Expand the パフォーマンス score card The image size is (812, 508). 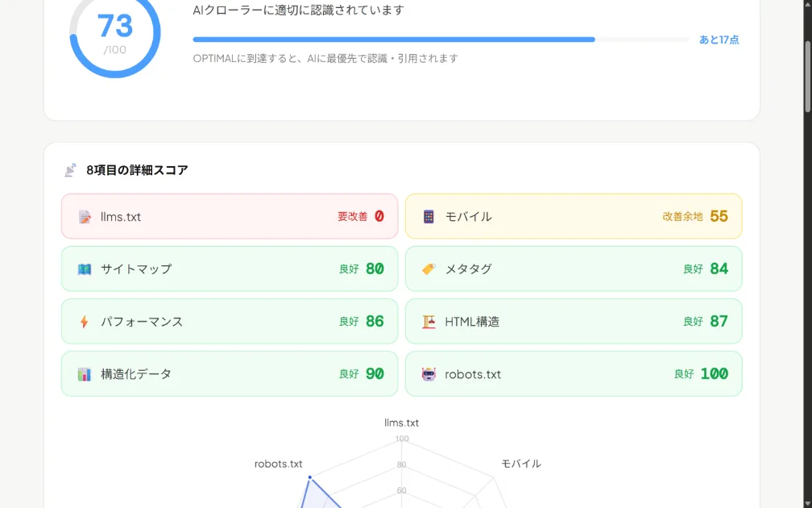pos(229,321)
